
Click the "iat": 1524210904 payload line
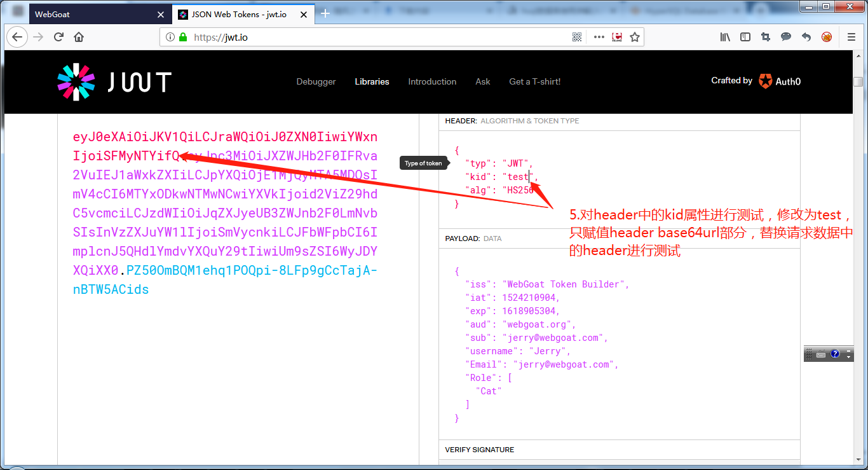(513, 298)
